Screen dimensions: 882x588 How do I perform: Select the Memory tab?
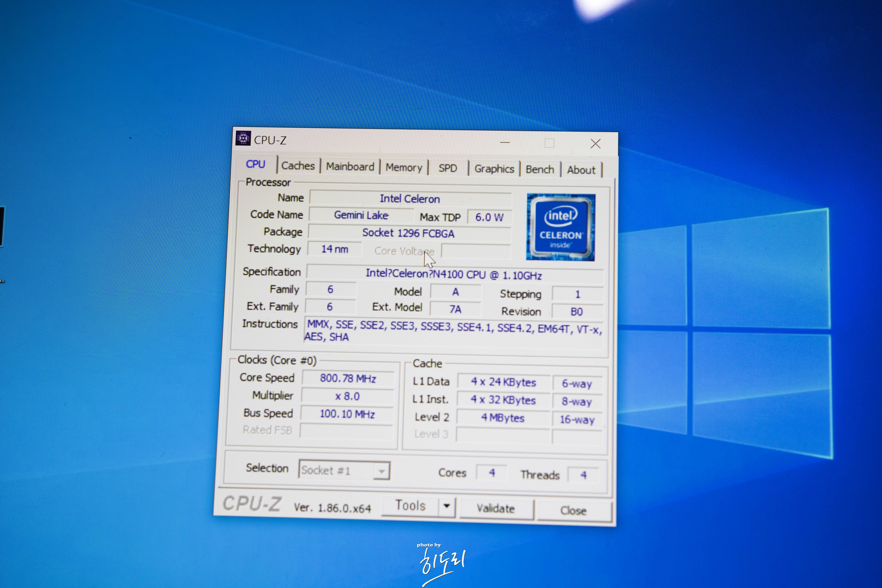tap(404, 168)
